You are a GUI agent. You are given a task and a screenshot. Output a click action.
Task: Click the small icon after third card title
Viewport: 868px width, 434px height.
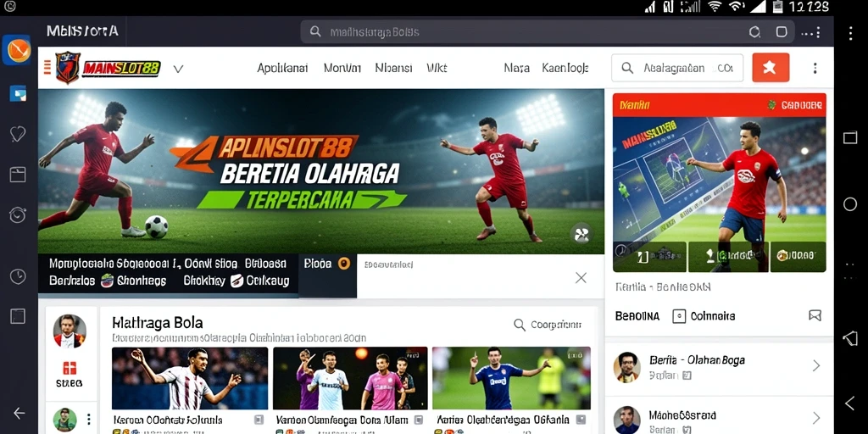click(581, 420)
